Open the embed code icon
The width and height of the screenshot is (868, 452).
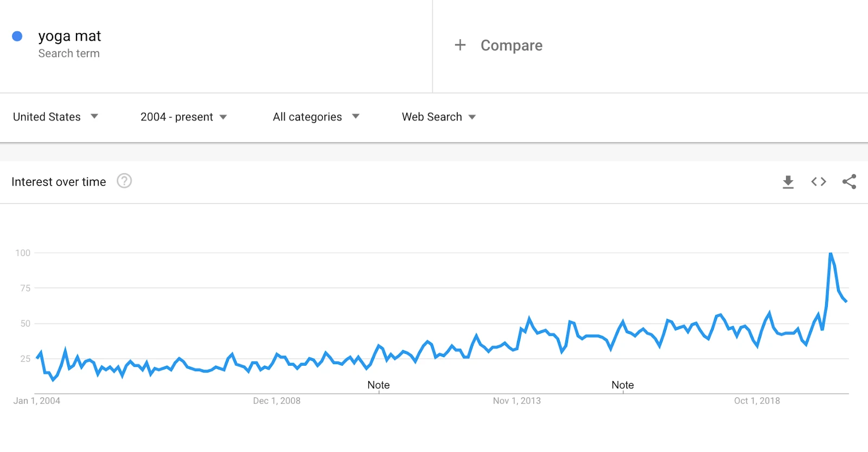point(819,182)
